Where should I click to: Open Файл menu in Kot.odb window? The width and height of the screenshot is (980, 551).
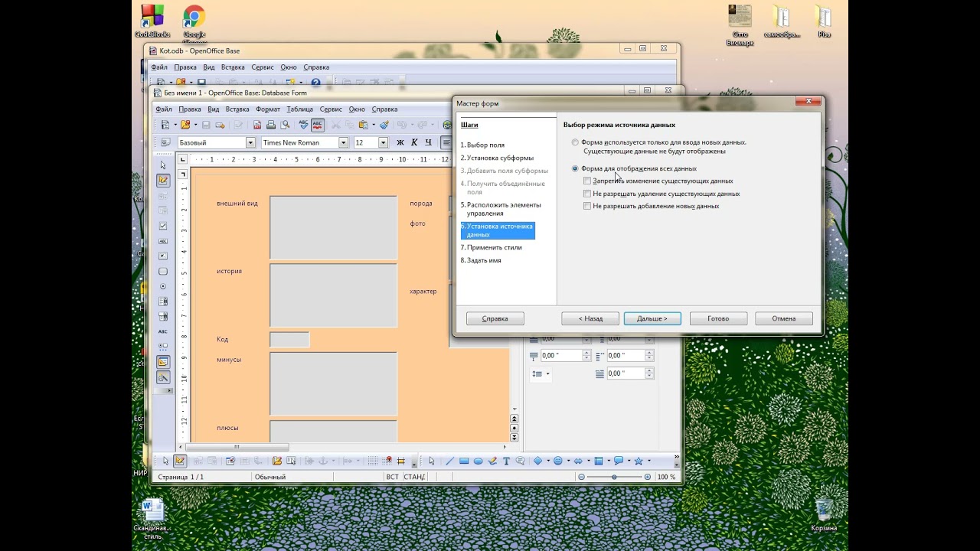point(159,67)
